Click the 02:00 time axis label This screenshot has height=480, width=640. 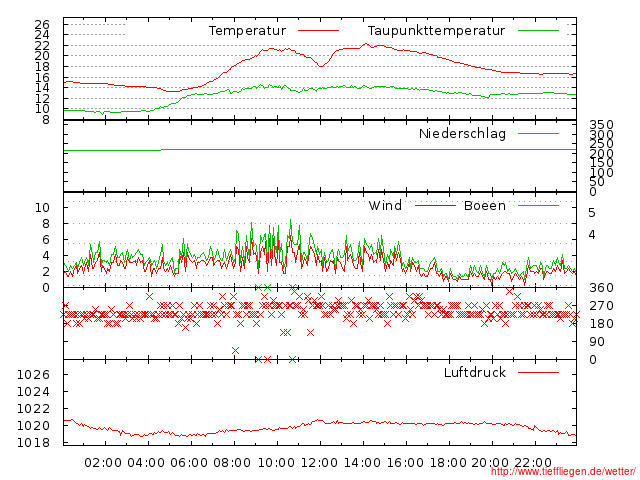(103, 463)
